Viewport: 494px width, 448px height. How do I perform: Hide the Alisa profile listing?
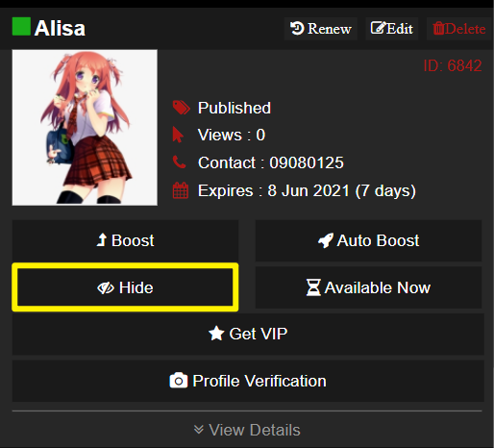(125, 287)
